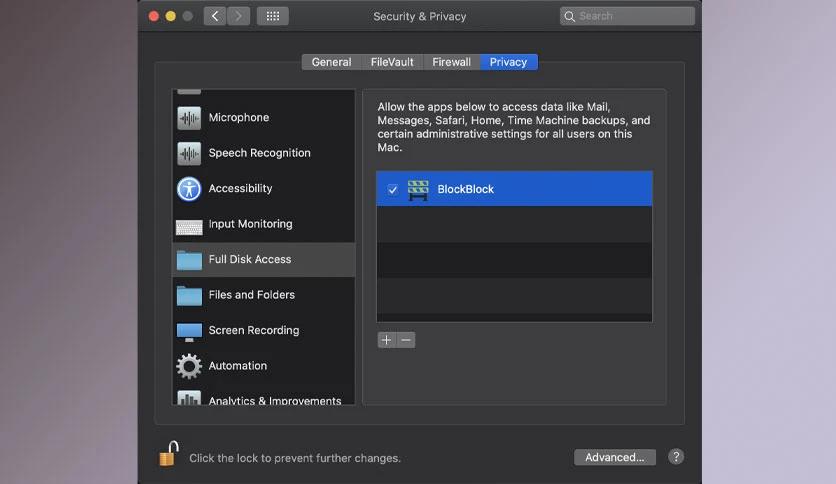
Task: Click the Advanced... button
Action: (x=615, y=457)
